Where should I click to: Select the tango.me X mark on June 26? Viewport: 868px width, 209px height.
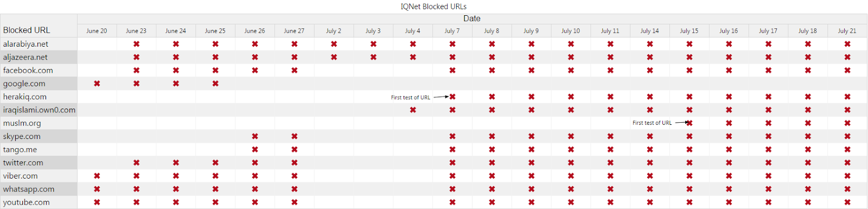(255, 150)
